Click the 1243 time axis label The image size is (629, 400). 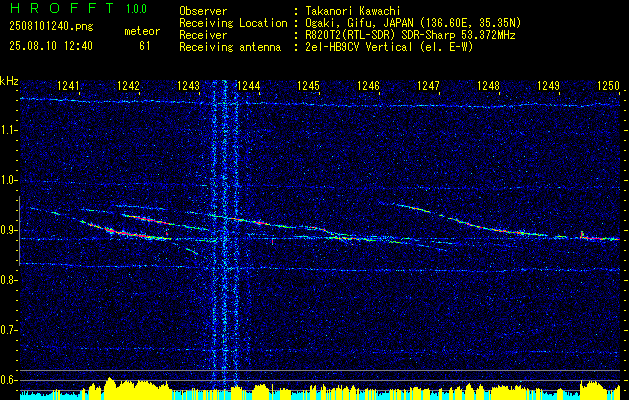point(189,85)
